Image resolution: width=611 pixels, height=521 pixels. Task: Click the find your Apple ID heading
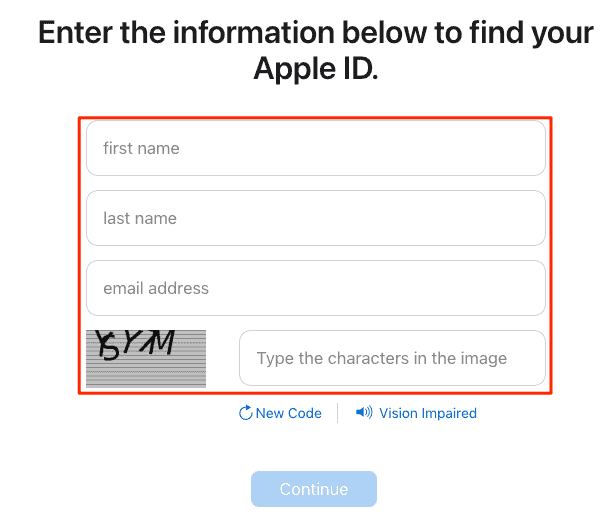tap(316, 51)
